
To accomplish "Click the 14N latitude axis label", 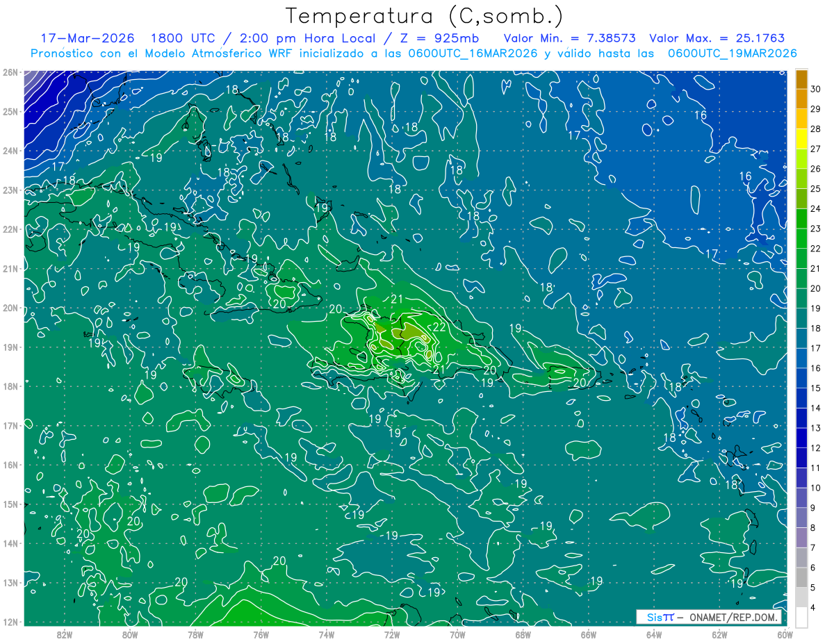I will click(x=10, y=543).
